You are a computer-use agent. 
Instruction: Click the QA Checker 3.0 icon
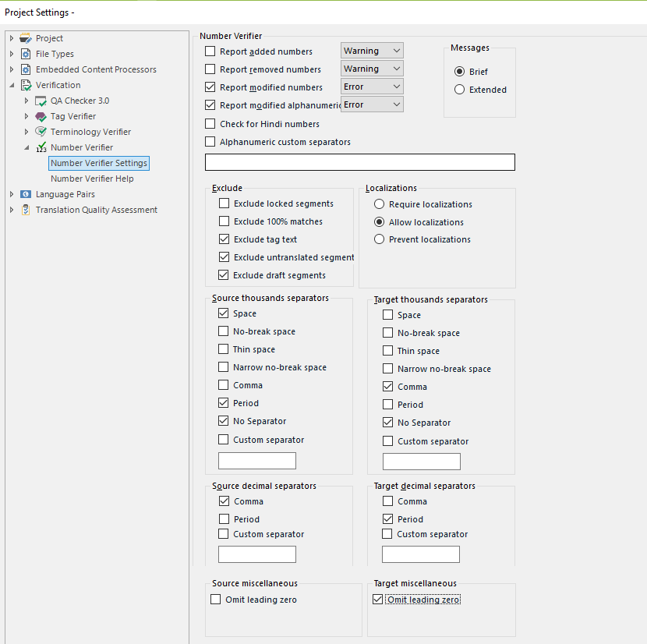point(41,101)
